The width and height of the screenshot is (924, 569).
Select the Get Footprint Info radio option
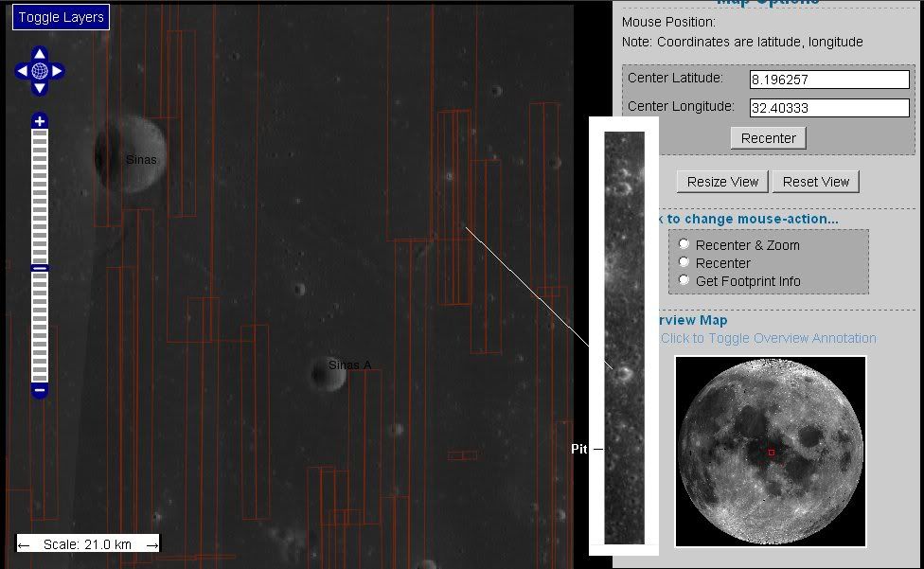point(684,280)
